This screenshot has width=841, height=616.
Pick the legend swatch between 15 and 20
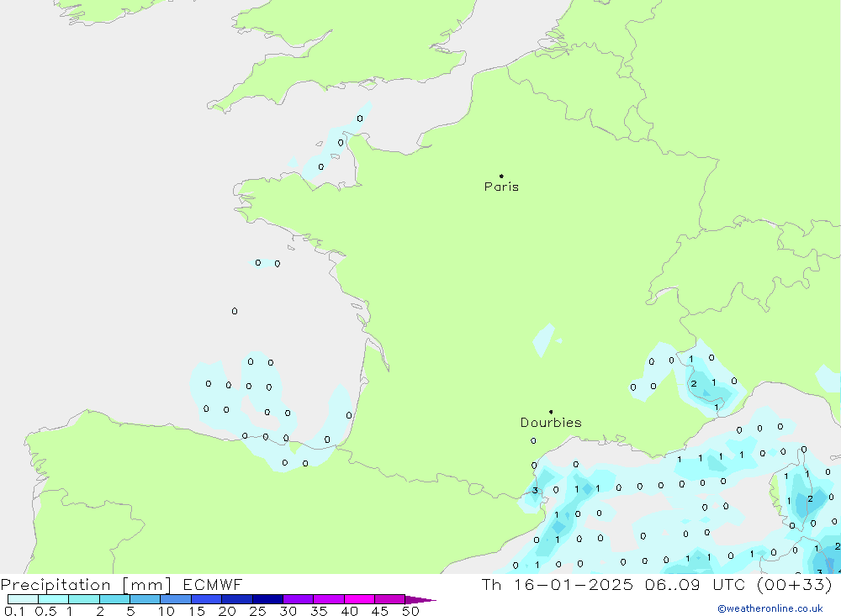[x=206, y=599]
